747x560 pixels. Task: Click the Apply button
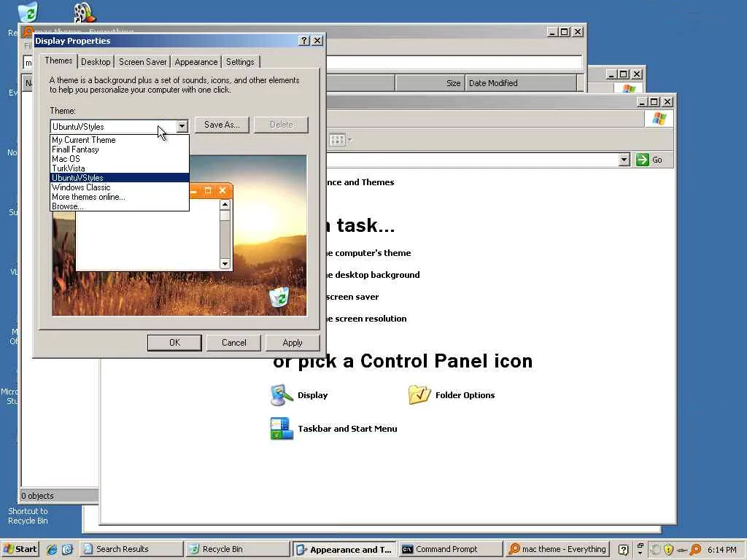[292, 343]
